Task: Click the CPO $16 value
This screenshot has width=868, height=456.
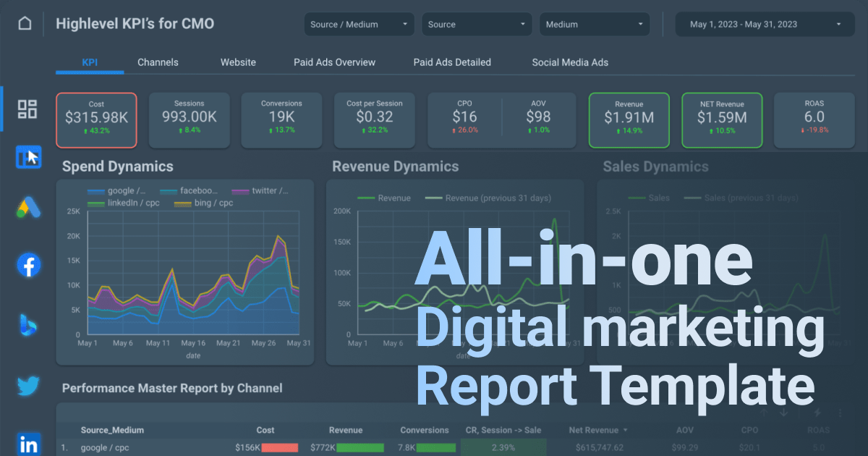Action: [x=464, y=117]
